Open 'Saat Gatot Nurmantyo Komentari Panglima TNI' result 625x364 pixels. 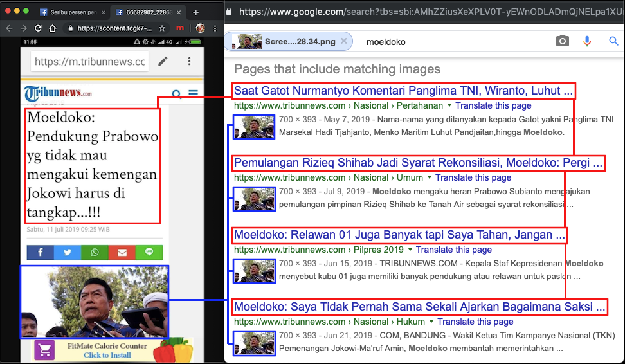pos(403,91)
